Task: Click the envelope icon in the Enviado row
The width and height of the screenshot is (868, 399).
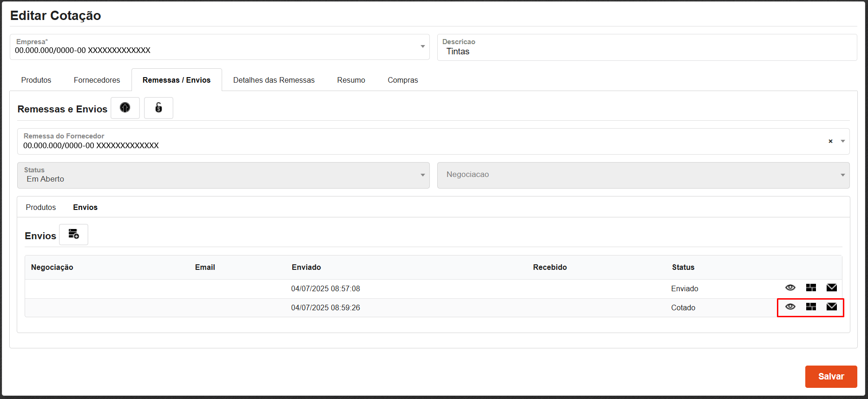Action: [x=831, y=288]
